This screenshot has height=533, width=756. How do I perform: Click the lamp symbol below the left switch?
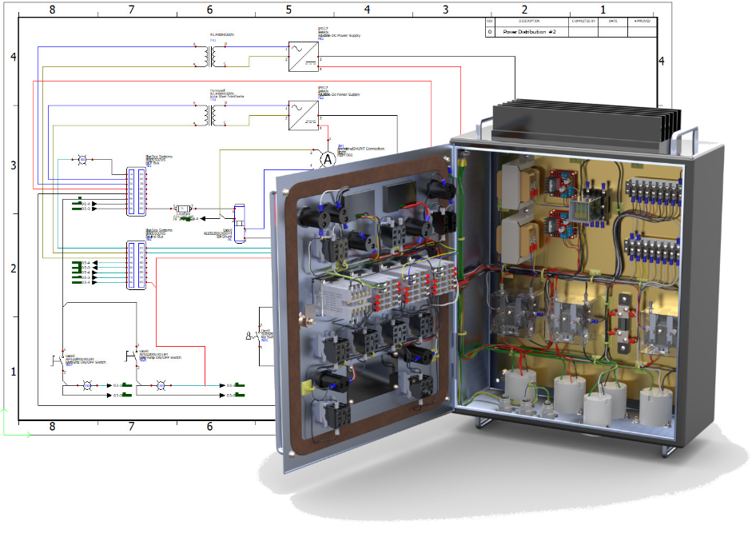point(87,385)
